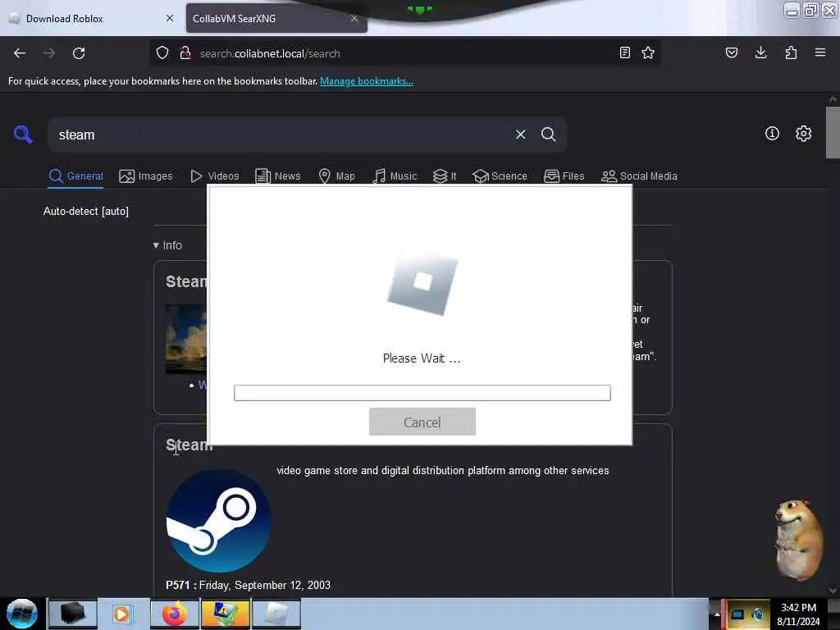The width and height of the screenshot is (840, 630).
Task: Click the SearXNG magnifier logo
Action: (x=23, y=134)
